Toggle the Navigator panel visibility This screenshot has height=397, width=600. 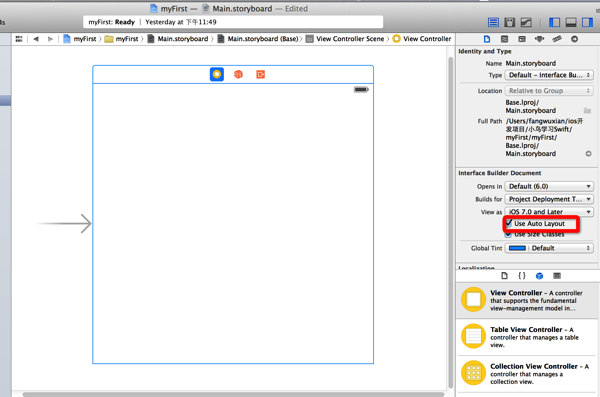click(x=554, y=23)
